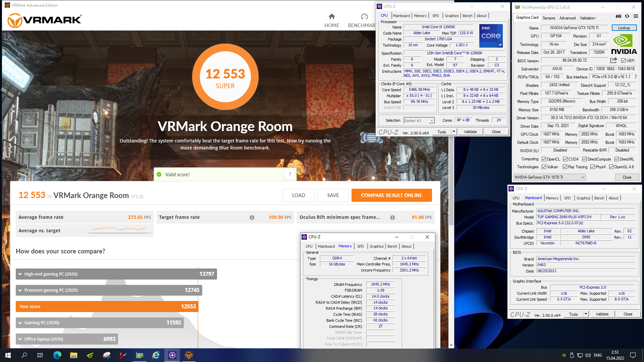Image resolution: width=644 pixels, height=362 pixels.
Task: Click Validate in Mainboard CPU-Z window
Action: click(x=602, y=314)
